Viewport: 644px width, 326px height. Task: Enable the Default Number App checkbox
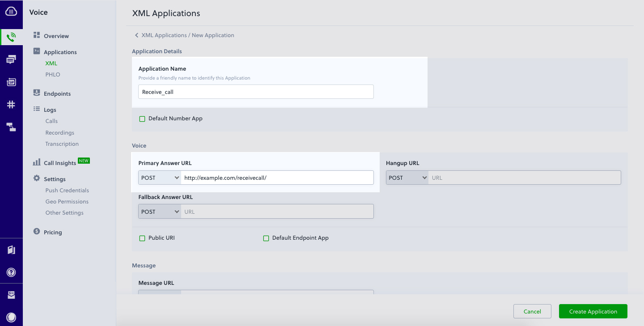click(142, 119)
